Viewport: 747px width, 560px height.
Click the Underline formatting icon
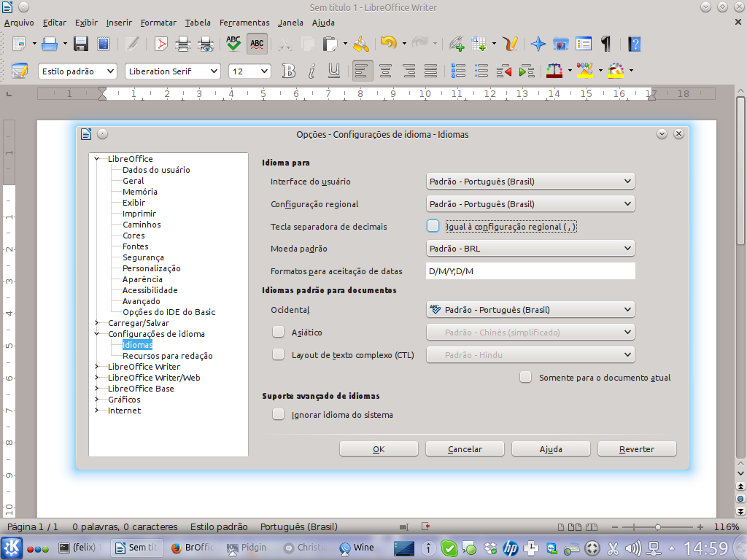334,71
